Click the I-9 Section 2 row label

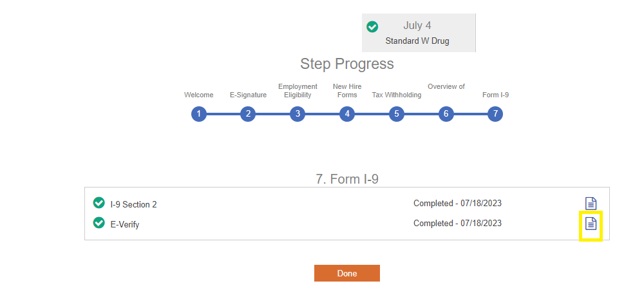pos(133,205)
